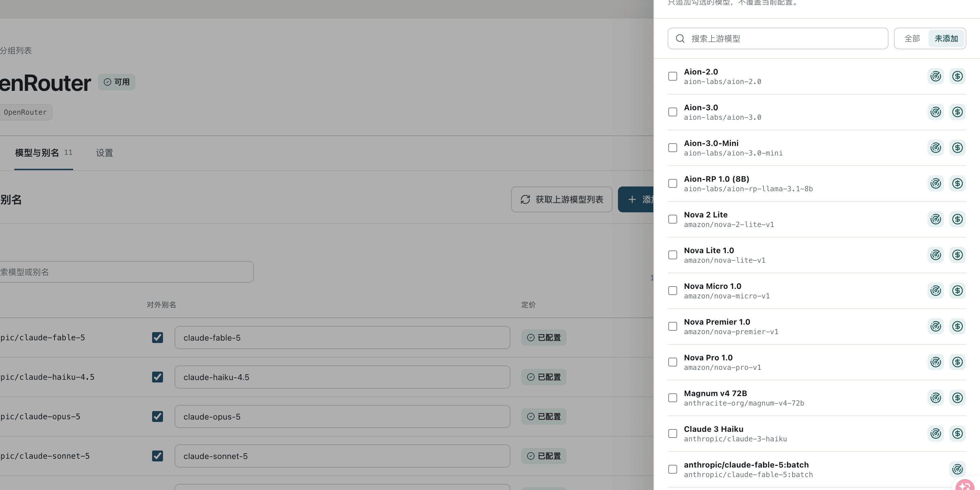The width and height of the screenshot is (980, 490).
Task: Click the 定价 column header
Action: (x=528, y=305)
